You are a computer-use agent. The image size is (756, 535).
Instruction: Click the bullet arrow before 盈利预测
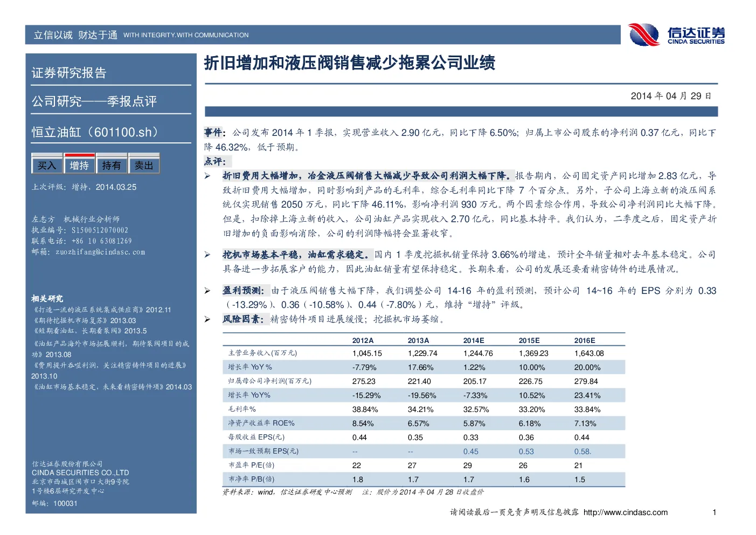tap(207, 291)
